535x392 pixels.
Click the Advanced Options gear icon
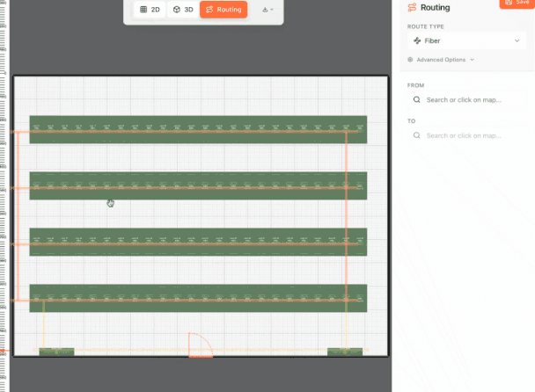pyautogui.click(x=410, y=60)
